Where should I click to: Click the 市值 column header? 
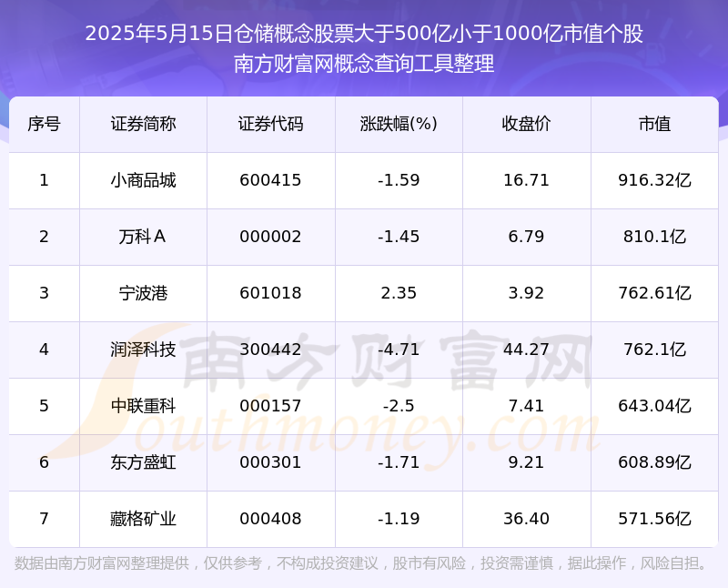click(x=654, y=124)
